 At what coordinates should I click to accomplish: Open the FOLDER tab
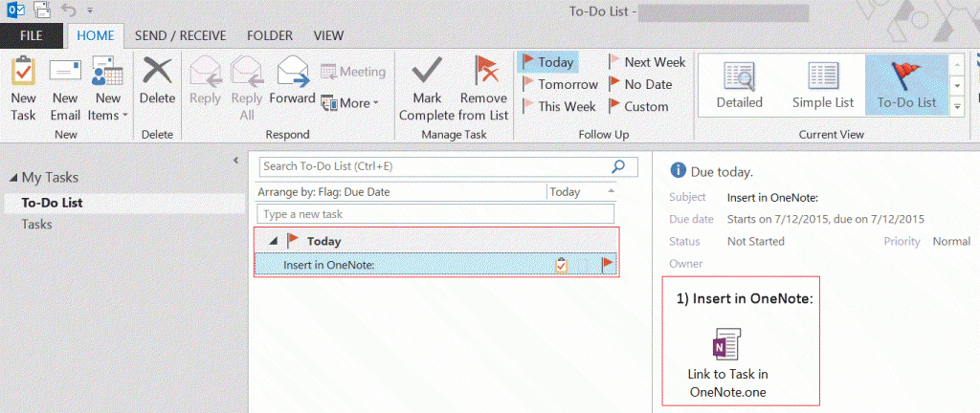pos(269,35)
